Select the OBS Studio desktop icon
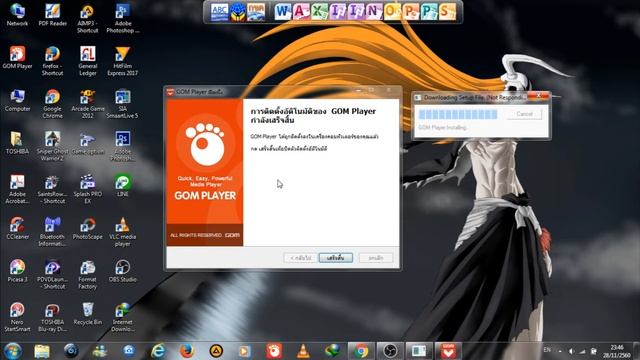 [x=122, y=271]
